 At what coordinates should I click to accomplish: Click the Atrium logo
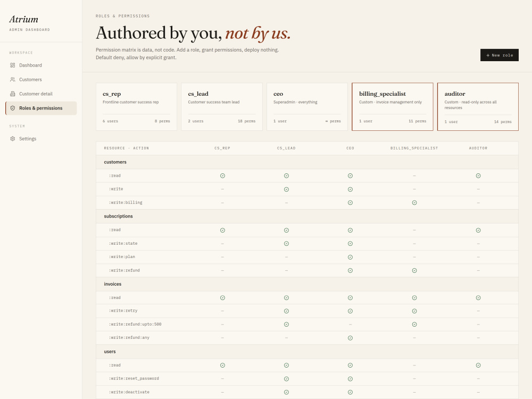(x=24, y=19)
